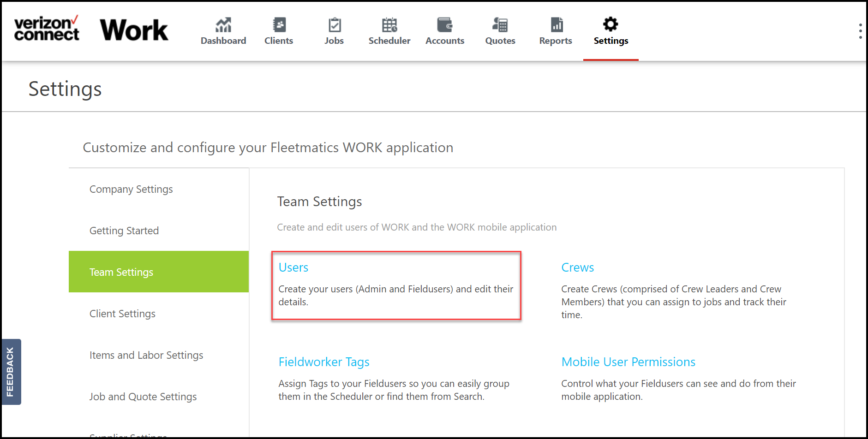Click the 'Create your users (Admin and Fieldusers)' description
Viewport: 868px width, 439px height.
pos(396,296)
